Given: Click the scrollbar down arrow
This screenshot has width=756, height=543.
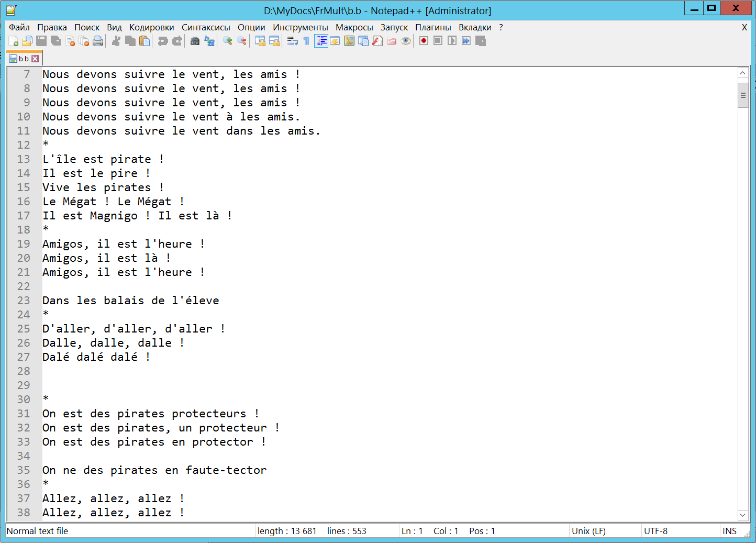Looking at the screenshot, I should (743, 515).
